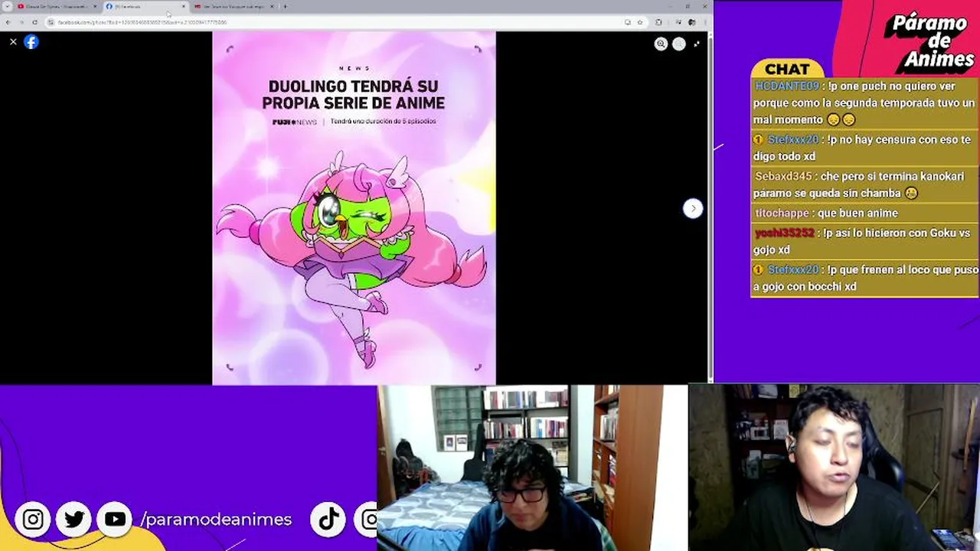Bookmark this page with star icon
This screenshot has width=980, height=551.
[x=640, y=22]
